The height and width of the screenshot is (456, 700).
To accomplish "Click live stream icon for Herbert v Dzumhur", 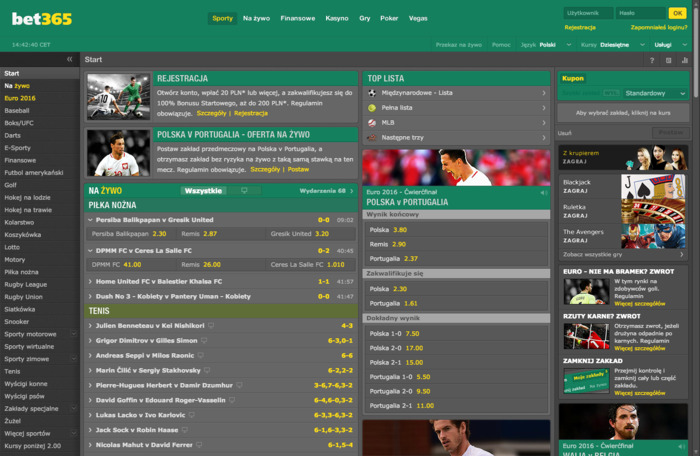I will (x=239, y=385).
